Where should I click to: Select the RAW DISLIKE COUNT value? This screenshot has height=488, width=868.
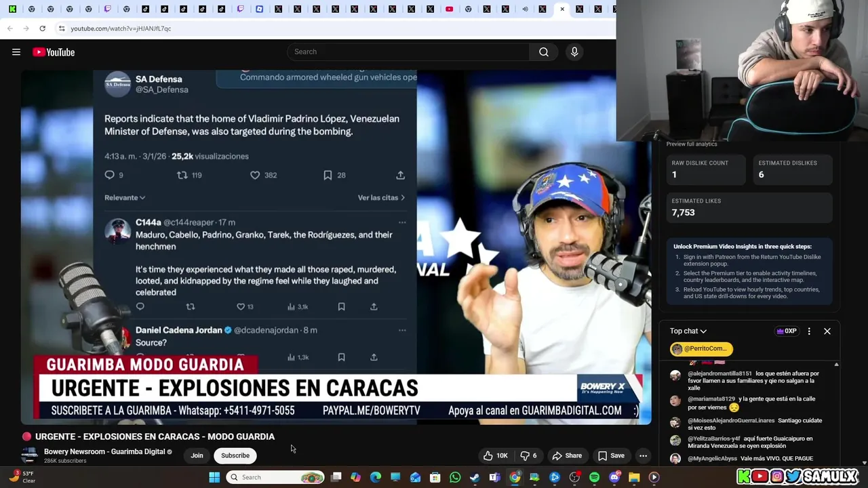click(x=674, y=175)
